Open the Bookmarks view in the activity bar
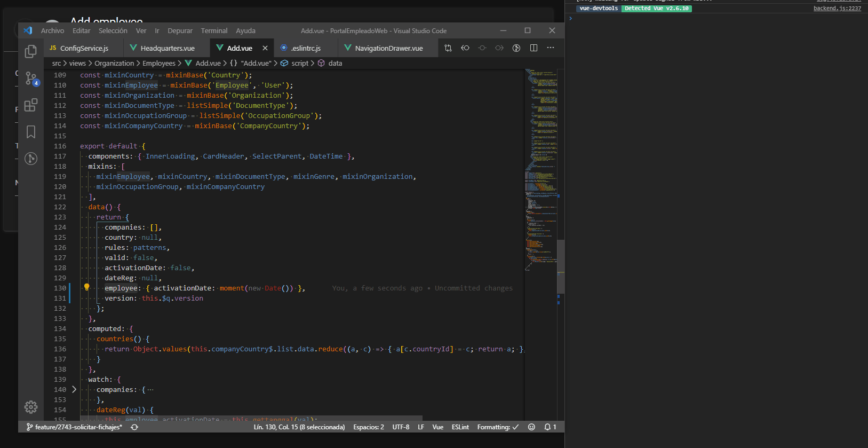 pyautogui.click(x=31, y=132)
